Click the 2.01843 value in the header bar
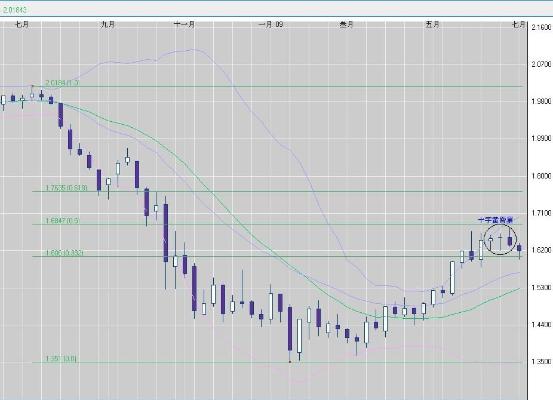The image size is (553, 400). (15, 10)
